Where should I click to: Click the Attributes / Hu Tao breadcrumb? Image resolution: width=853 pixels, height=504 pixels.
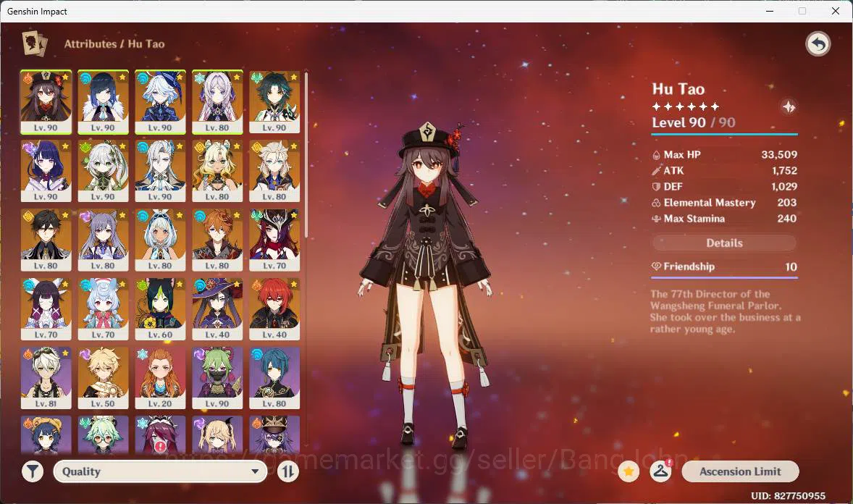pos(114,44)
